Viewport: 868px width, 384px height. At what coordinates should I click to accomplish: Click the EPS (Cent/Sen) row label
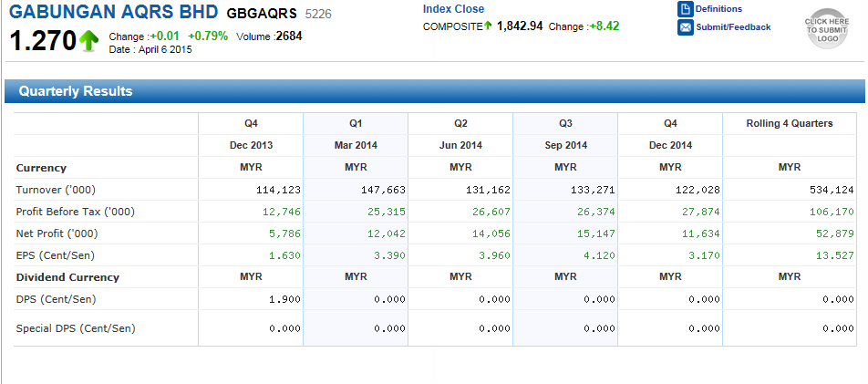tap(56, 255)
